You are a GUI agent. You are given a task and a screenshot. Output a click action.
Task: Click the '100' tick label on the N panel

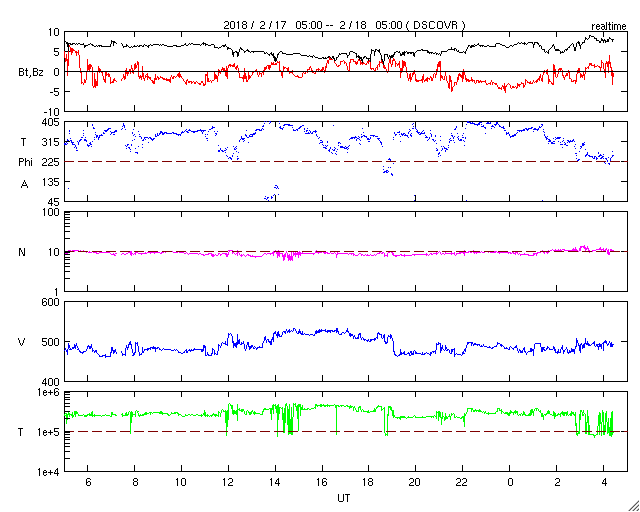click(51, 214)
